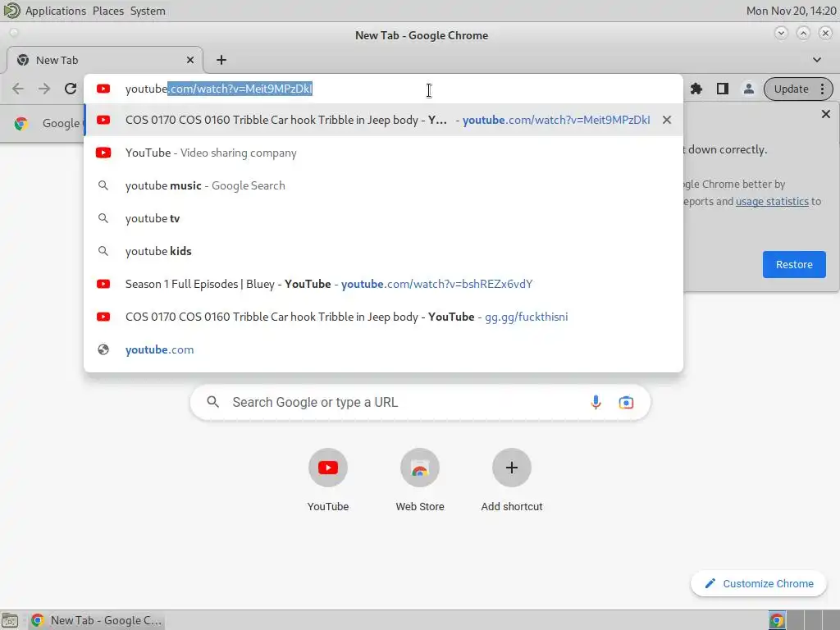The image size is (840, 630).
Task: Click the search magnifier icon beside youtube tv
Action: pyautogui.click(x=103, y=218)
